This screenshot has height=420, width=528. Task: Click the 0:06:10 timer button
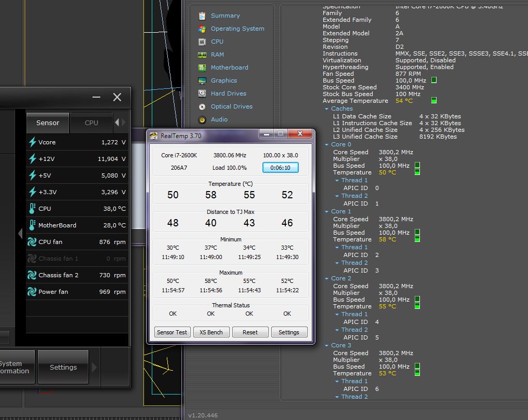[280, 168]
